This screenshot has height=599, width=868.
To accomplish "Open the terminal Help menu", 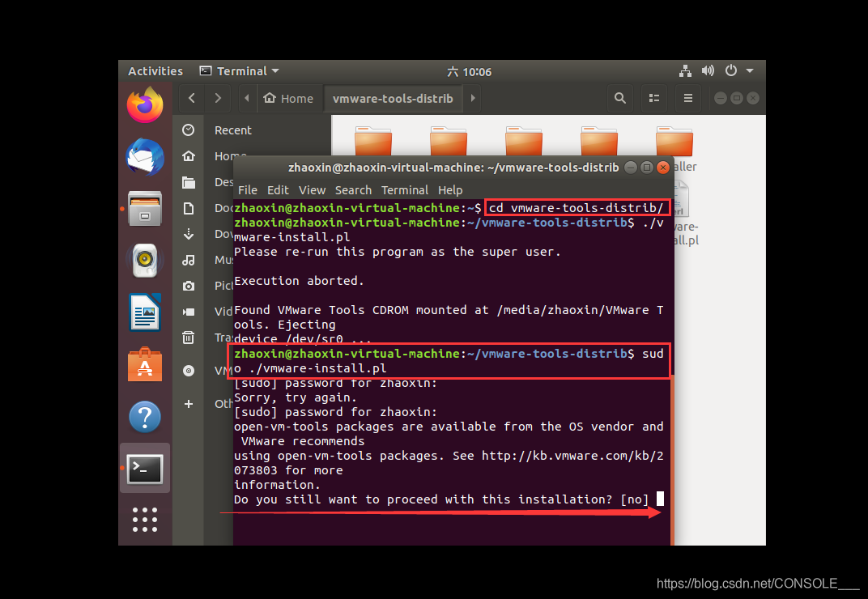I will [450, 190].
